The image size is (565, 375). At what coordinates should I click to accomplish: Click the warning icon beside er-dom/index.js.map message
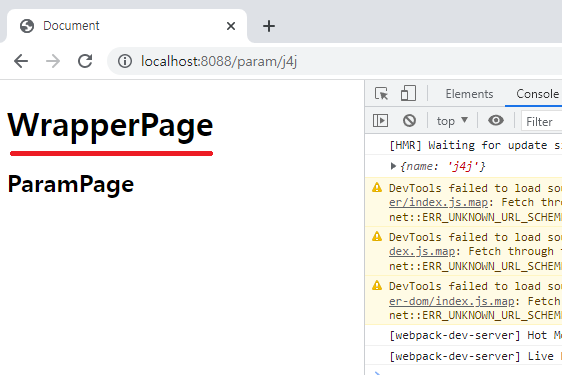pyautogui.click(x=377, y=286)
